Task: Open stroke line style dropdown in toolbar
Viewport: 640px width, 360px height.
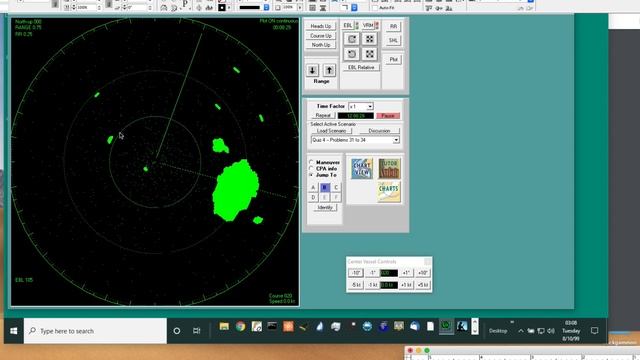Action: 267,7
